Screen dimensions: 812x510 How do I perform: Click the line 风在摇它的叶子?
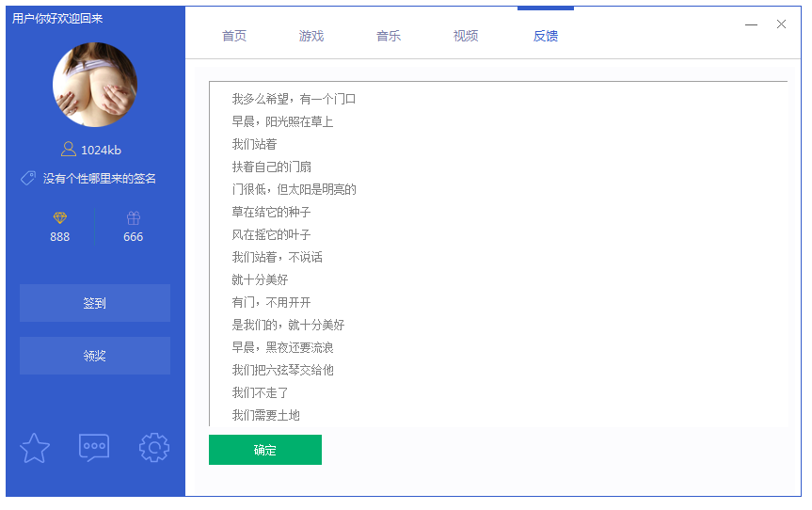click(x=271, y=234)
